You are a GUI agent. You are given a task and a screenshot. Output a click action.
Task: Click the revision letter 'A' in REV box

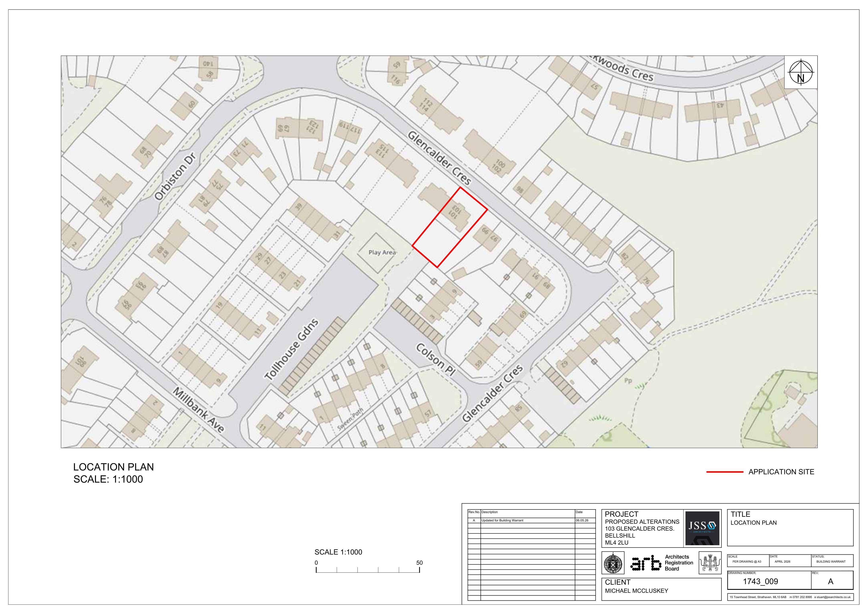[830, 582]
